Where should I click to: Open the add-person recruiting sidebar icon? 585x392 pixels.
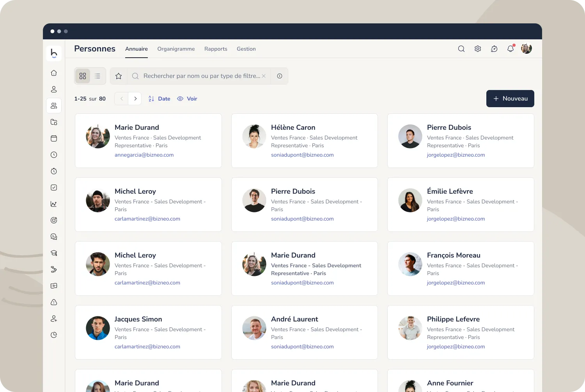(54, 318)
